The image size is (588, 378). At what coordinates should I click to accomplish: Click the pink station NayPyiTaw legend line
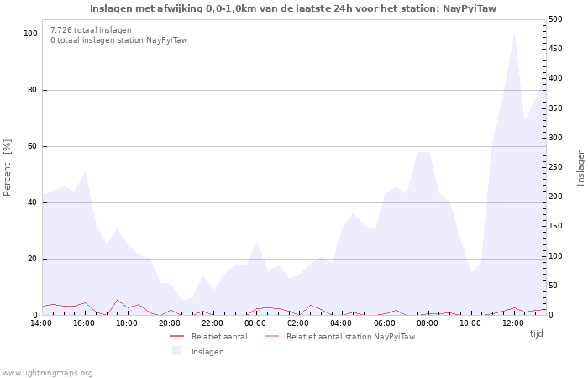[272, 336]
